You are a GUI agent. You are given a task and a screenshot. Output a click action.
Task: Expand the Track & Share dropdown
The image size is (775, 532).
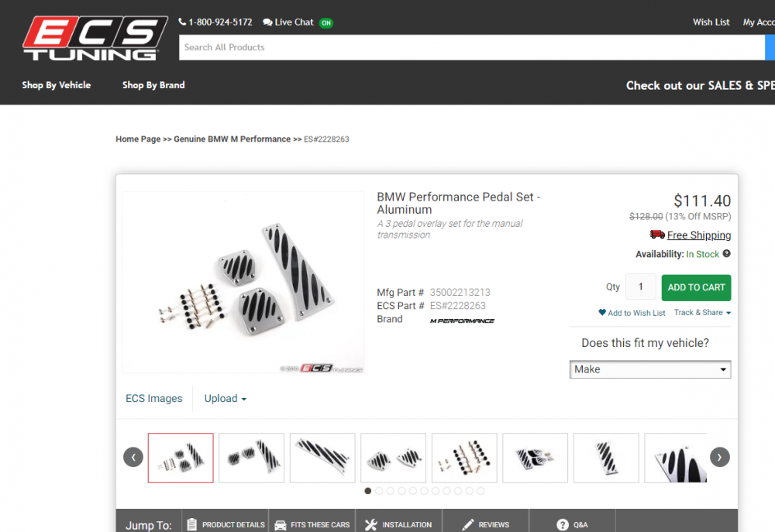click(702, 312)
